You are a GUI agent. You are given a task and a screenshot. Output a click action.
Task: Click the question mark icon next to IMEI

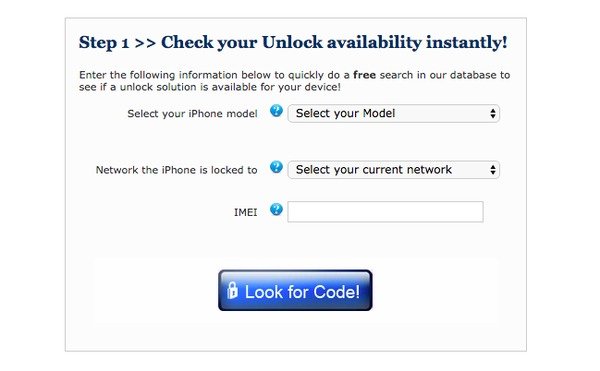tap(276, 209)
